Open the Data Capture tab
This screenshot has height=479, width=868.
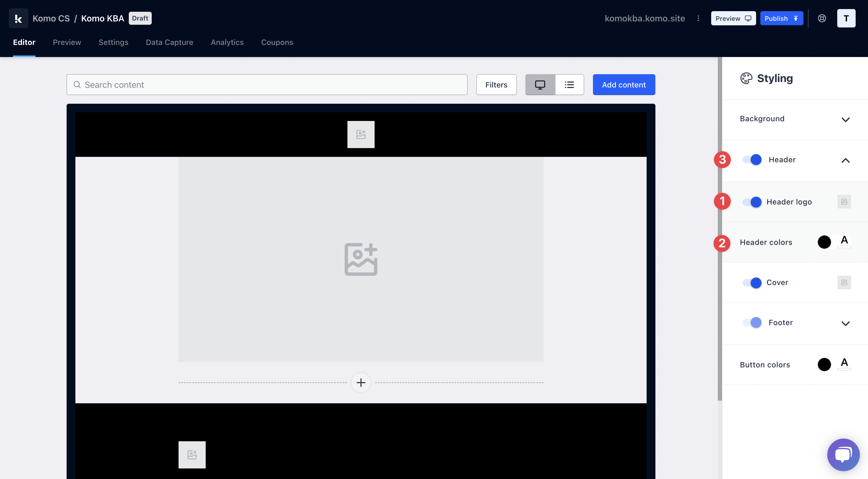[169, 42]
